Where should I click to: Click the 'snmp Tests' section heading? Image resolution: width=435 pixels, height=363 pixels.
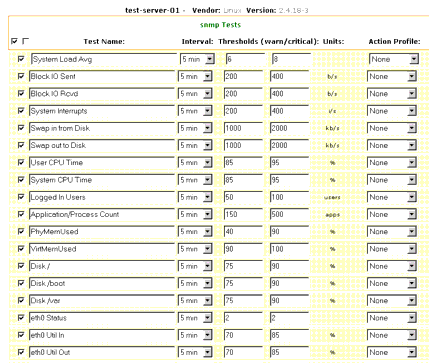220,25
